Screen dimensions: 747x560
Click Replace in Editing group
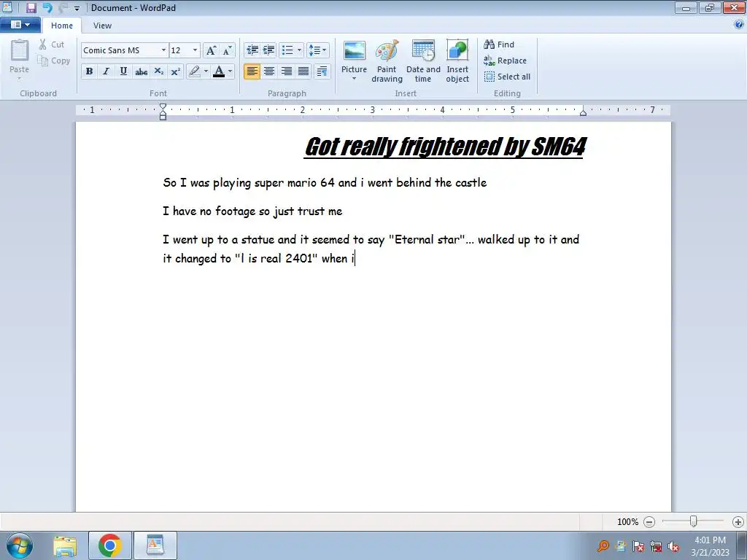tap(505, 61)
